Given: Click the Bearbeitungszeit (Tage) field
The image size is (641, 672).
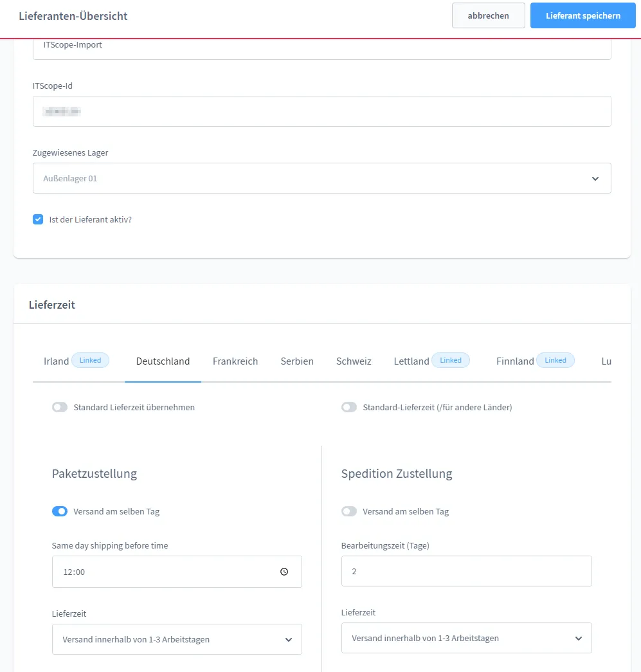Looking at the screenshot, I should tap(467, 571).
